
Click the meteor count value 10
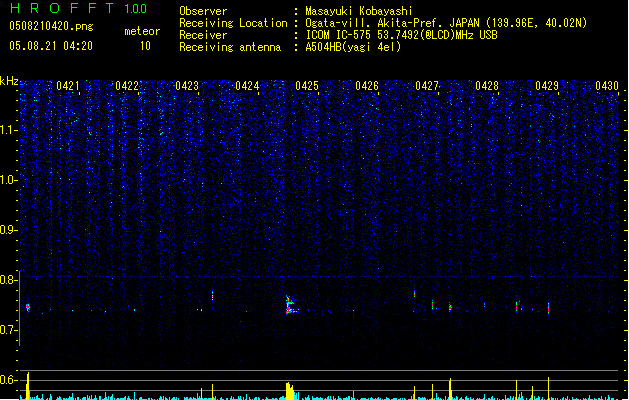point(145,46)
